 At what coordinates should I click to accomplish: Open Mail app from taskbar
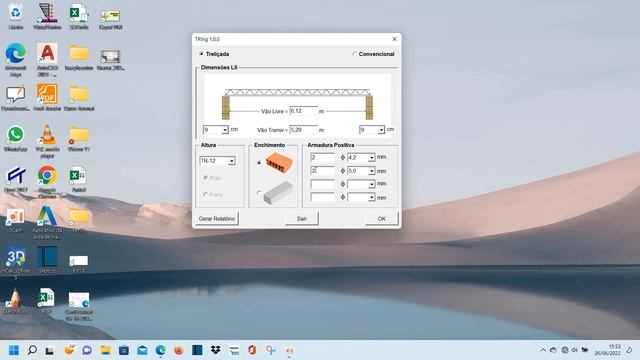pyautogui.click(x=142, y=350)
